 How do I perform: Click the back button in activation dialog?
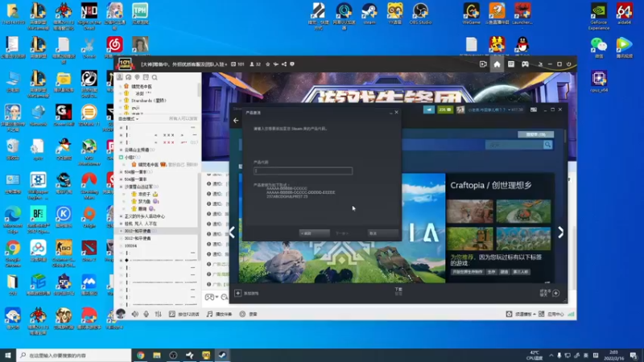pyautogui.click(x=314, y=233)
